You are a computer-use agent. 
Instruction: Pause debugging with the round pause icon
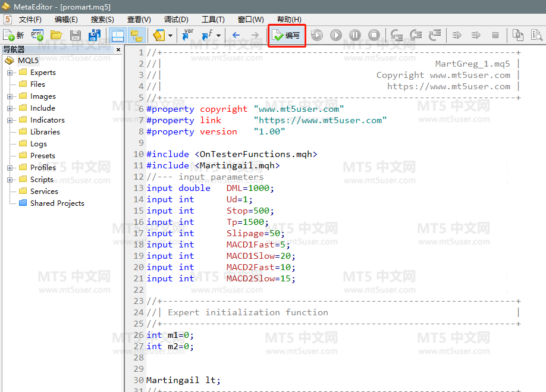point(355,35)
